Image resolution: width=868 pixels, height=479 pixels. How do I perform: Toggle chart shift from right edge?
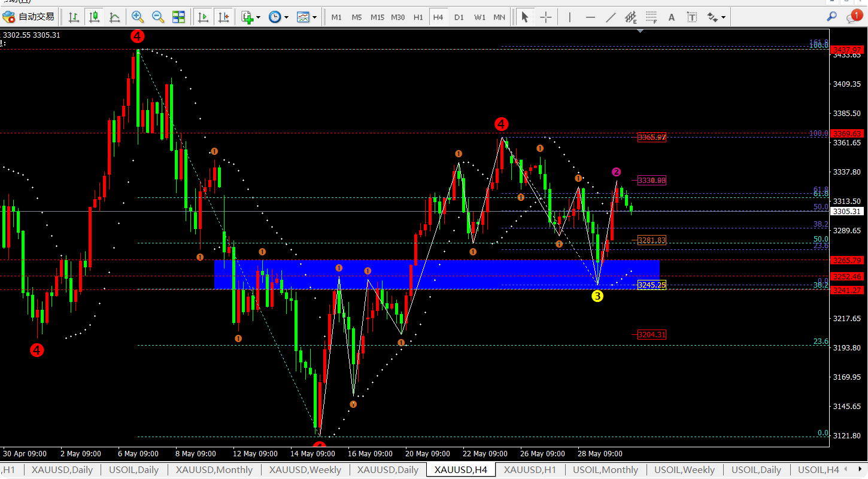(223, 17)
